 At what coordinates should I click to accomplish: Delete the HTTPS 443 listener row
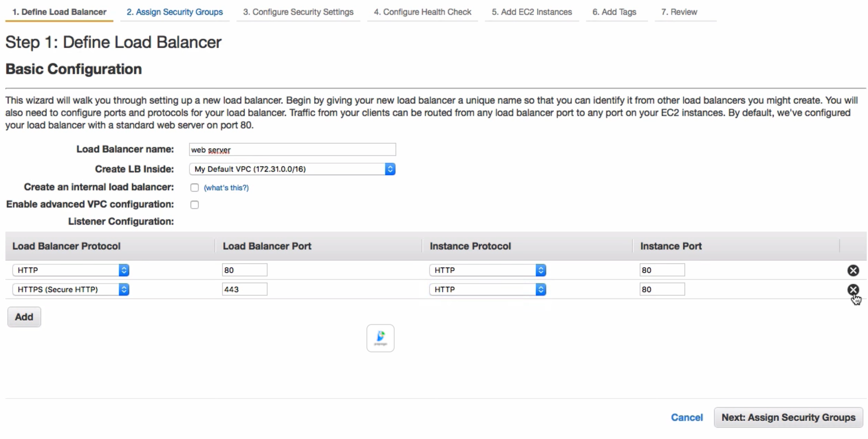click(853, 289)
